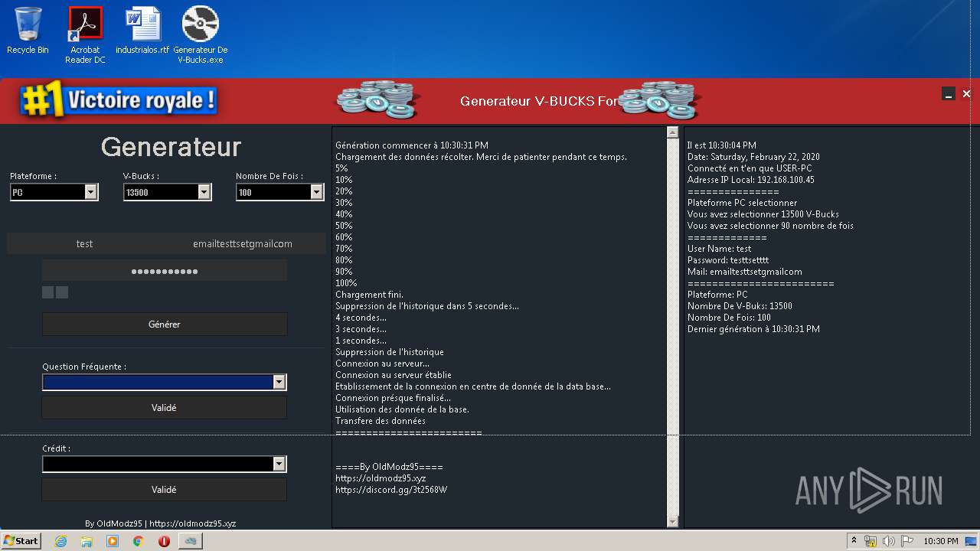Click the #1 Victoire royale banner
Viewport: 980px width, 551px height.
click(119, 100)
